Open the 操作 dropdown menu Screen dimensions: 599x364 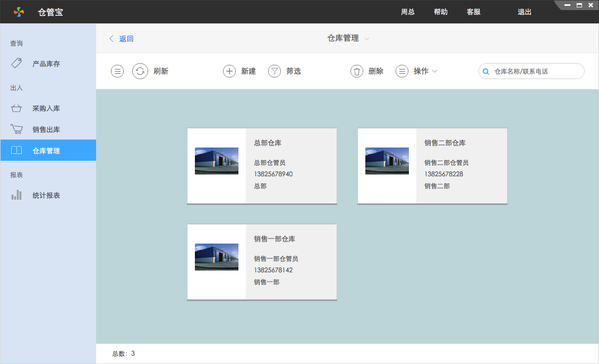[x=424, y=71]
